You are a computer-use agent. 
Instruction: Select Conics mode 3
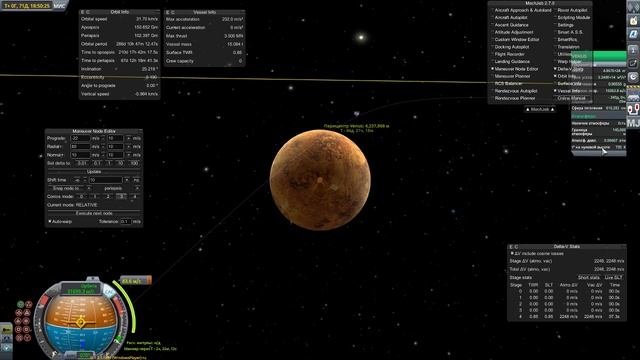tap(121, 197)
